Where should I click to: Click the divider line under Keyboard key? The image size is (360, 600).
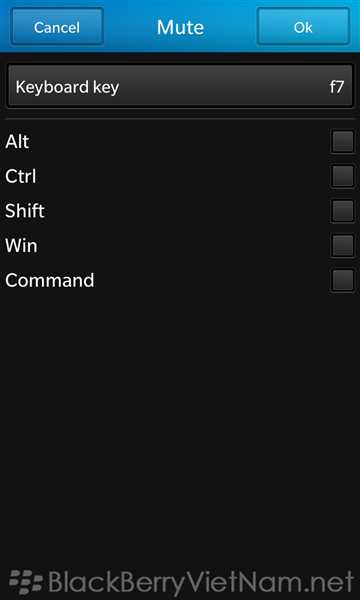pyautogui.click(x=180, y=119)
